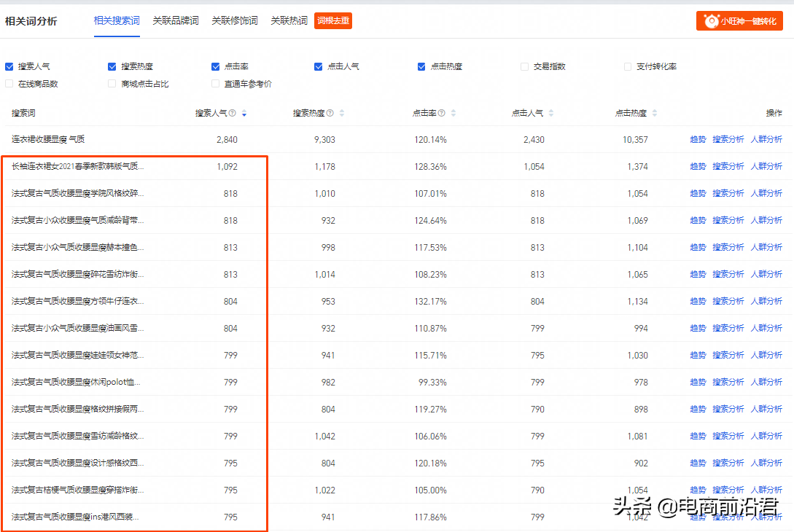Enable the 支付转化率 metric checkbox
The height and width of the screenshot is (532, 794).
628,66
